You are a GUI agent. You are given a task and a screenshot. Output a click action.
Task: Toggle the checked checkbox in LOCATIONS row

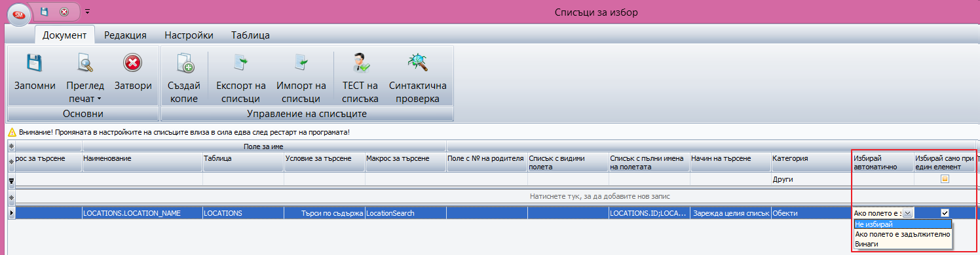click(x=945, y=213)
